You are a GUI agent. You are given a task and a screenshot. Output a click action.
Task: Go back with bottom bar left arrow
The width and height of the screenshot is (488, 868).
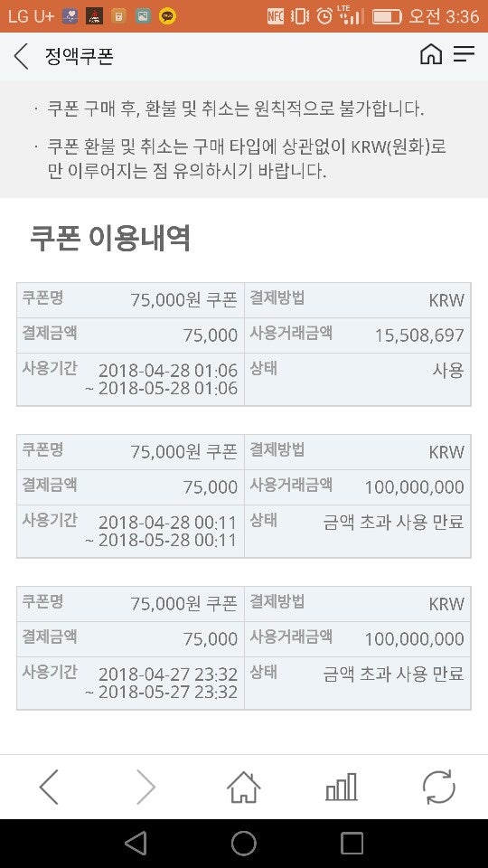coord(49,787)
